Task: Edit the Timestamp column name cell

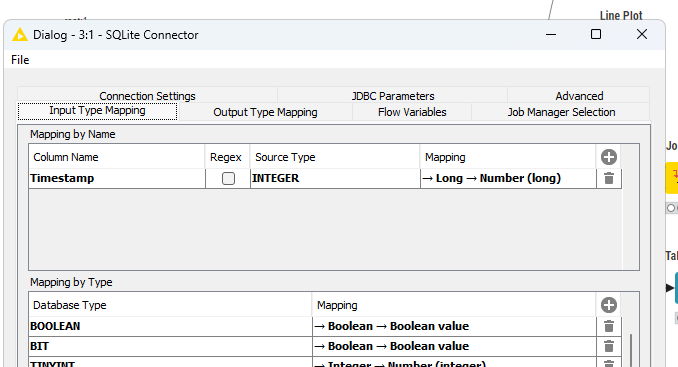Action: (117, 178)
